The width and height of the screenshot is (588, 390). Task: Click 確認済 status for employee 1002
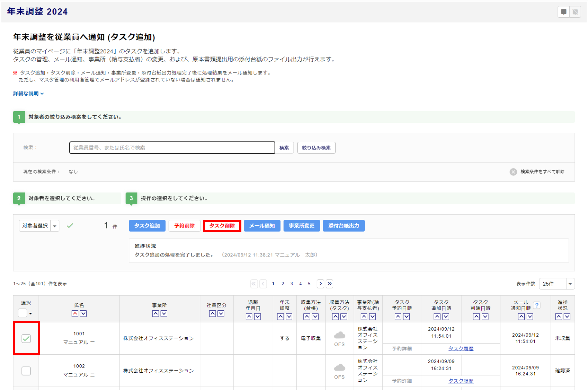[563, 371]
